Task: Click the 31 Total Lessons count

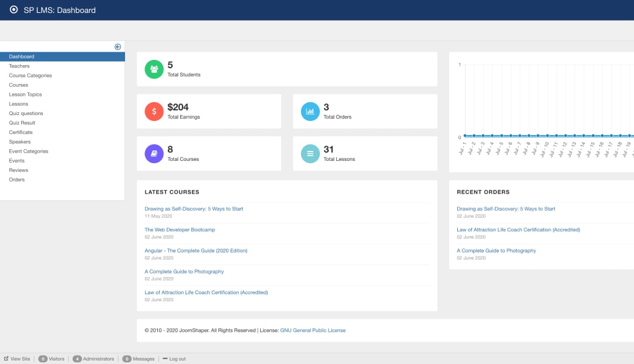Action: tap(329, 149)
